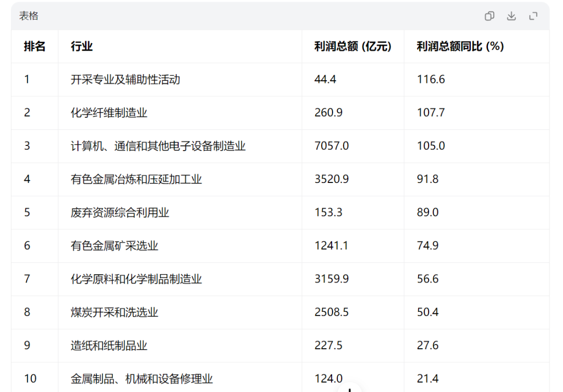
Task: Click rank number 10 in 排名 column
Action: point(30,379)
